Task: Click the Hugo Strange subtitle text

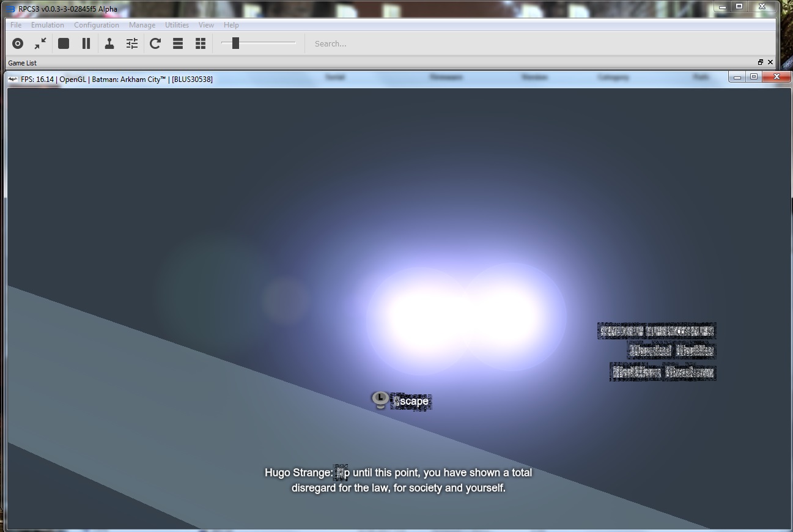Action: click(399, 481)
